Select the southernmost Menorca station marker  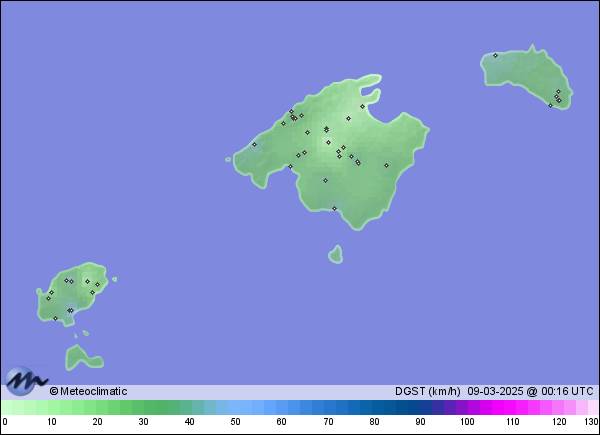[550, 106]
